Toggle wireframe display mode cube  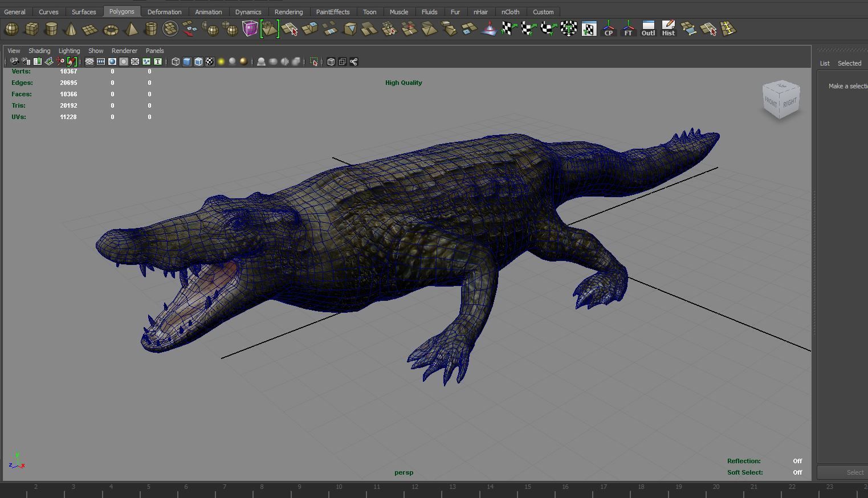click(x=176, y=62)
